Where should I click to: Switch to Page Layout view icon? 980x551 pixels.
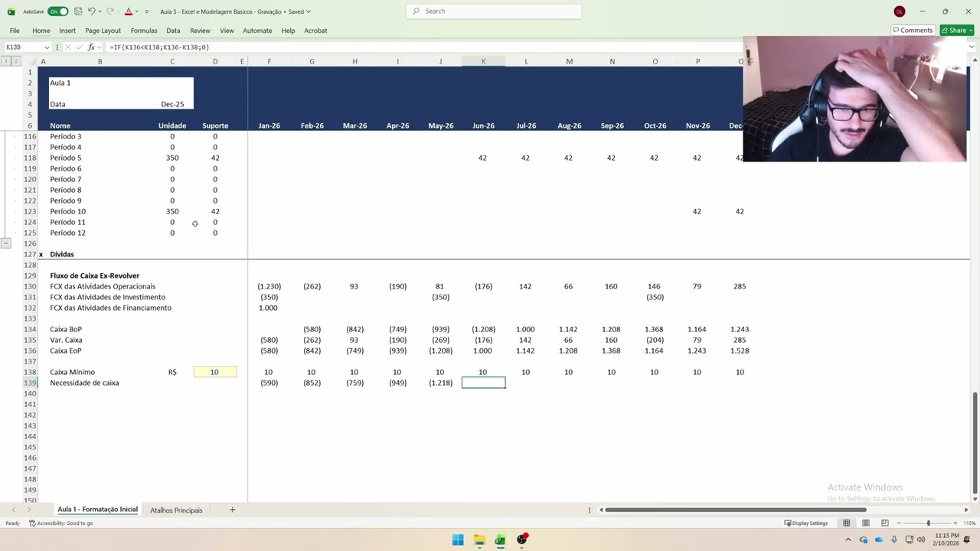865,523
